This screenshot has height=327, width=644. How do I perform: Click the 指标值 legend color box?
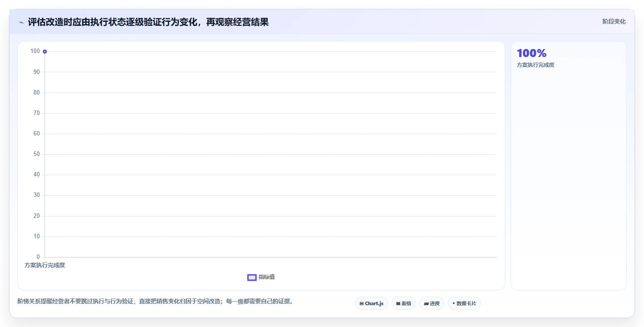click(x=252, y=278)
